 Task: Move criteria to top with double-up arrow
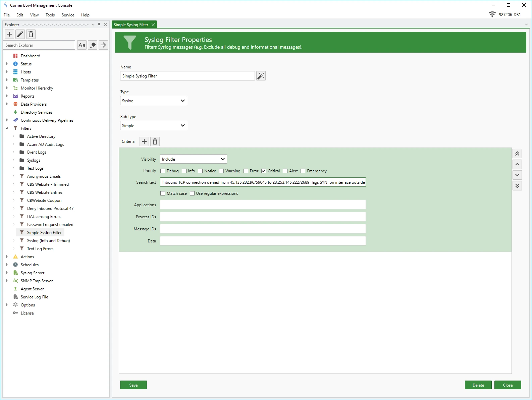(x=517, y=154)
